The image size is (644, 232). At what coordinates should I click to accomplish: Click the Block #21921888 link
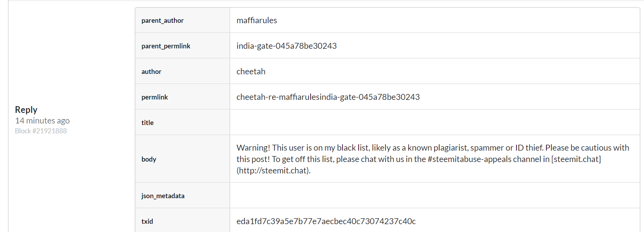coord(41,131)
